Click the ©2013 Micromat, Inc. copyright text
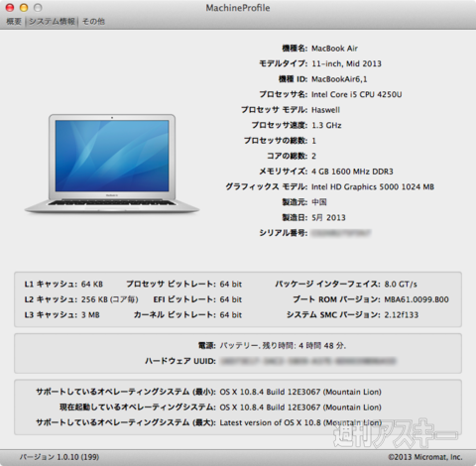 (x=425, y=457)
